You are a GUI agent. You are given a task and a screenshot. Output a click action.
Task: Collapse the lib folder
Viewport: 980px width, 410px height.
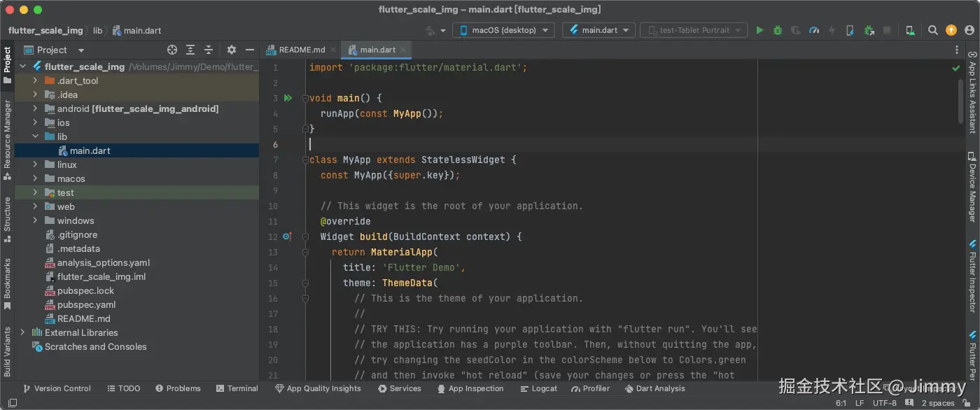click(x=35, y=136)
